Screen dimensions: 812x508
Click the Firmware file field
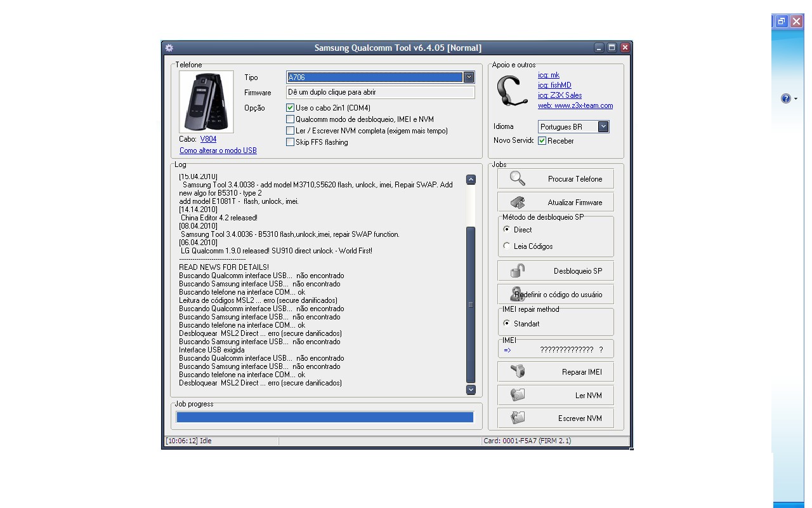pos(381,92)
